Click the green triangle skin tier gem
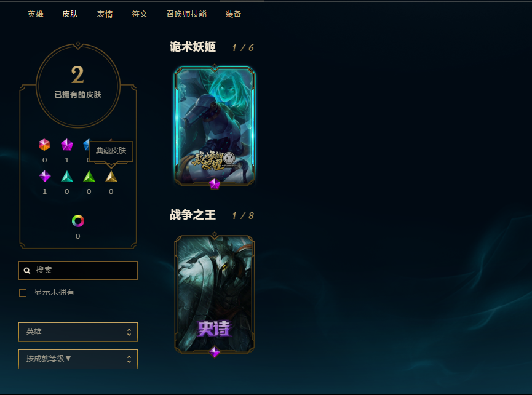Image resolution: width=532 pixels, height=395 pixels. coord(89,177)
